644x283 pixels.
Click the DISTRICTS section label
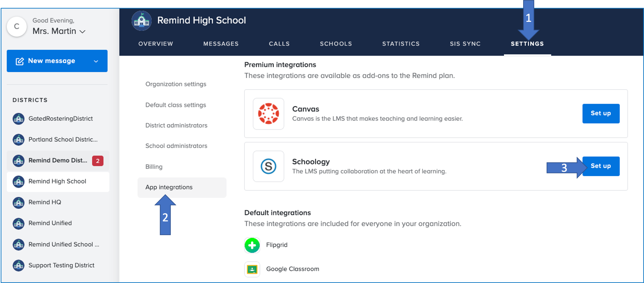[x=30, y=100]
